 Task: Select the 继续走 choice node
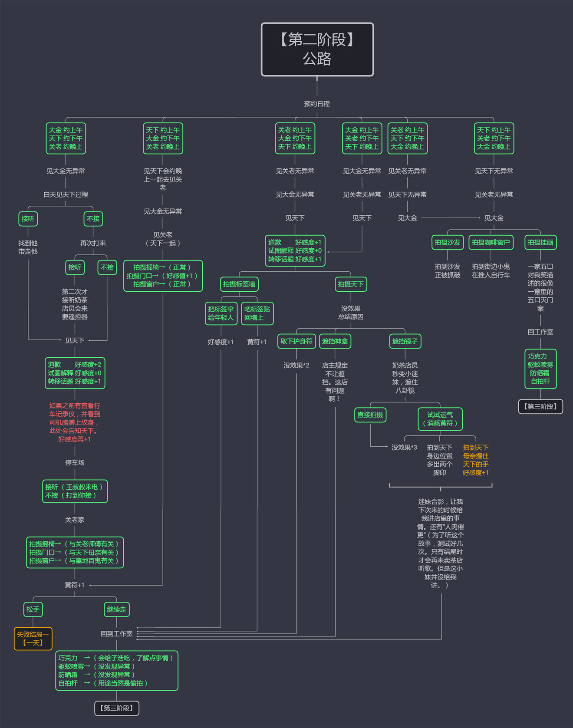(117, 609)
